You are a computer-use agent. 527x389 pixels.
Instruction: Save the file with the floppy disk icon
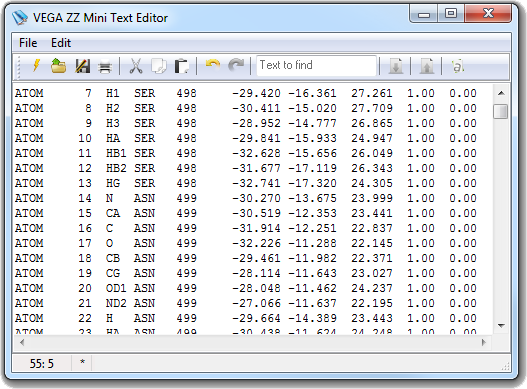(x=82, y=66)
